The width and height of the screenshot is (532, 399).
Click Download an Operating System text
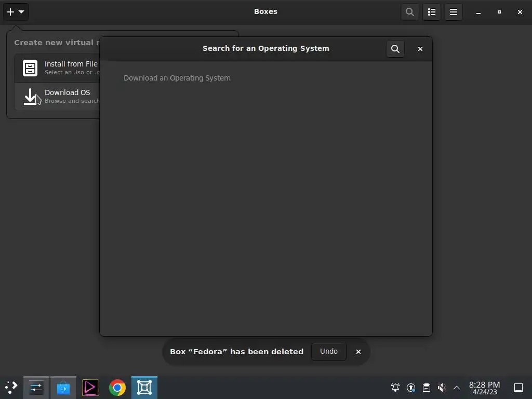coord(177,78)
